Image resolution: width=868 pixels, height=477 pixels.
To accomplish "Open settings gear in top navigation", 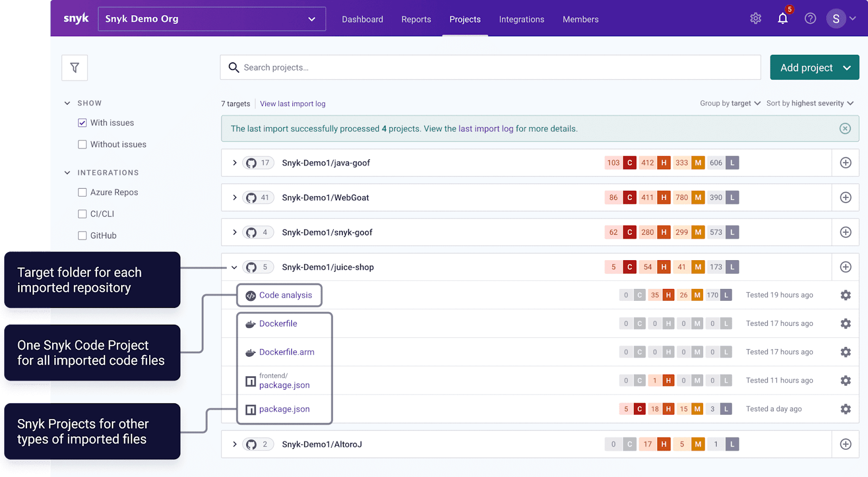I will click(756, 18).
